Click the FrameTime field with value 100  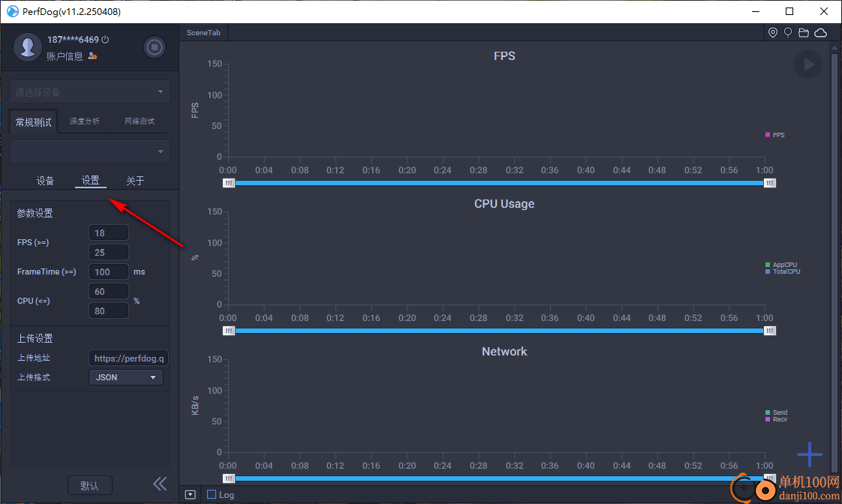pyautogui.click(x=109, y=271)
